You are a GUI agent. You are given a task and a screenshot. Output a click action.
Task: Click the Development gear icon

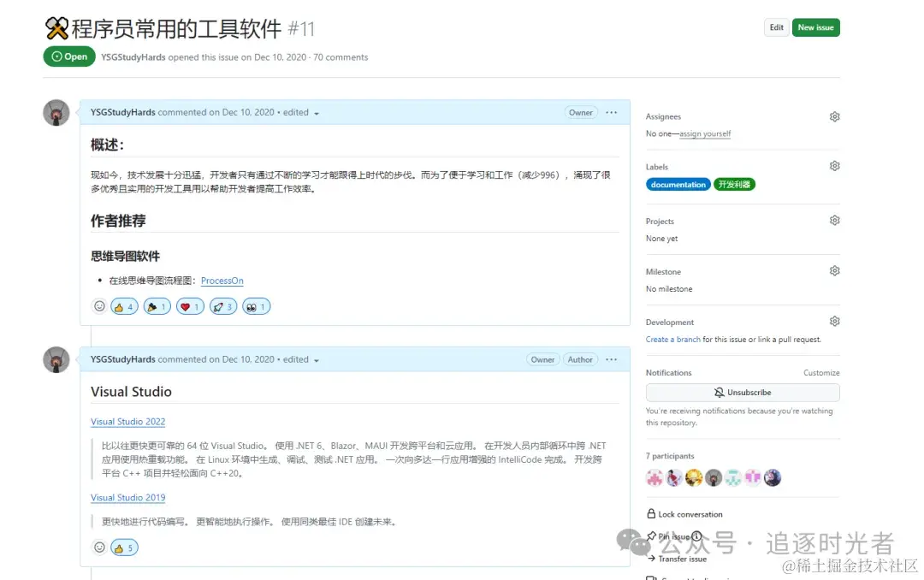click(835, 321)
